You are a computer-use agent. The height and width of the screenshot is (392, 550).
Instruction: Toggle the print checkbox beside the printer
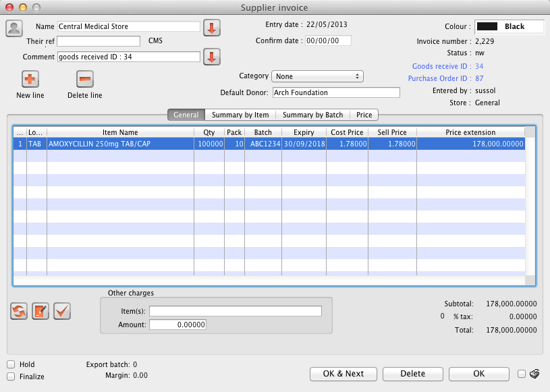(x=521, y=374)
